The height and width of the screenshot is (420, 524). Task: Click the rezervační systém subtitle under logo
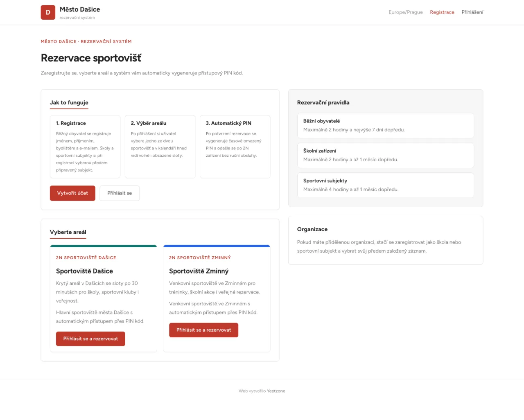click(77, 18)
